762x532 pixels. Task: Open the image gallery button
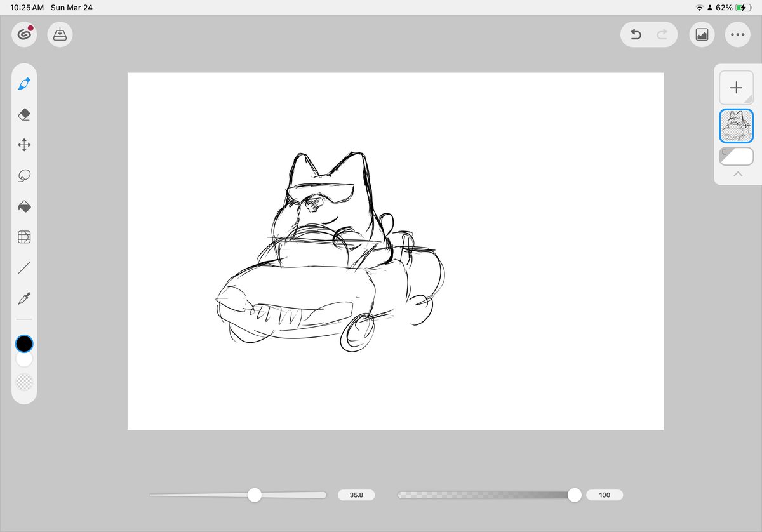tap(702, 35)
